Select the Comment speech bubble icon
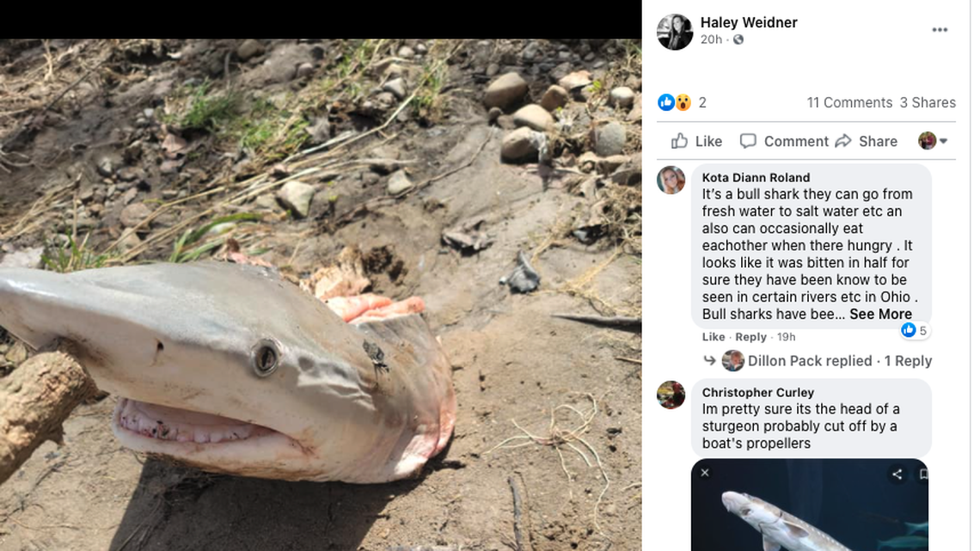Screen dimensions: 980x551 tap(750, 141)
